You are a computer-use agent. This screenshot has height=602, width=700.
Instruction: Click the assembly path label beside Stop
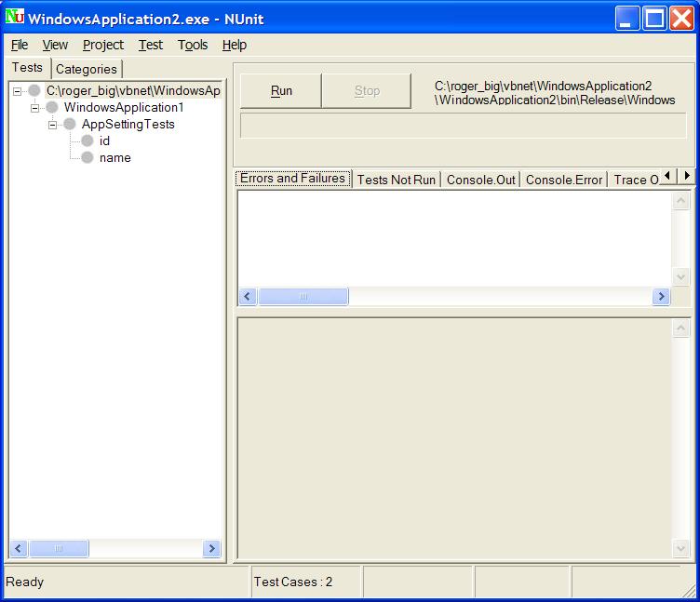click(x=555, y=93)
